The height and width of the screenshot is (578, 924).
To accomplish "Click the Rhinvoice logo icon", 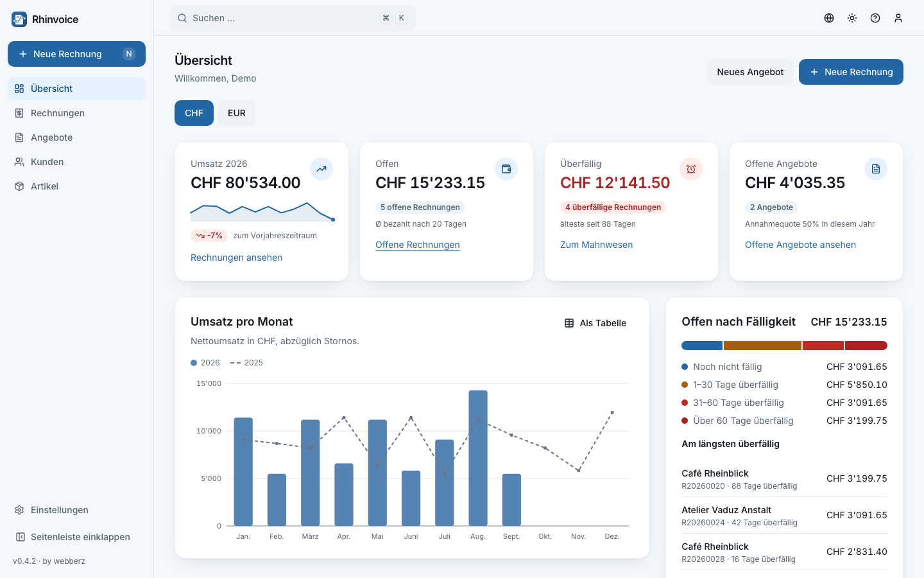I will (19, 19).
